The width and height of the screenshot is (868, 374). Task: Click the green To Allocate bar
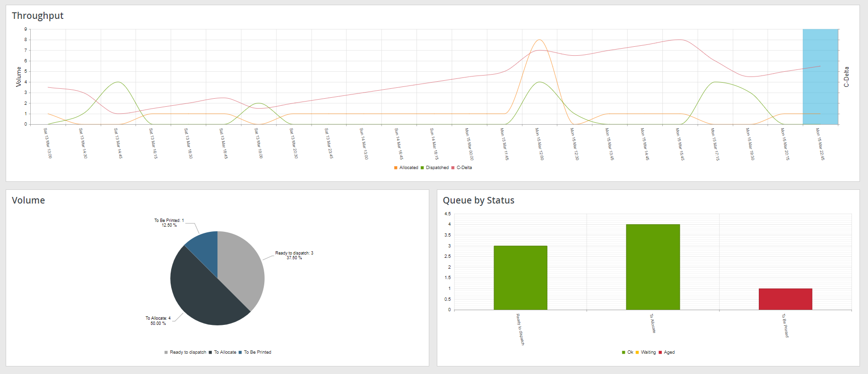(x=653, y=267)
